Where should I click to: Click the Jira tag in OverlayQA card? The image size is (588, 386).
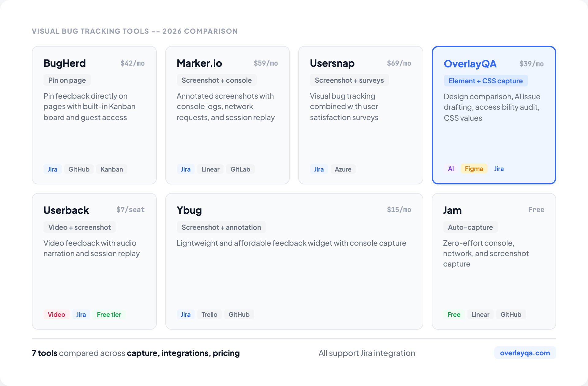point(499,168)
